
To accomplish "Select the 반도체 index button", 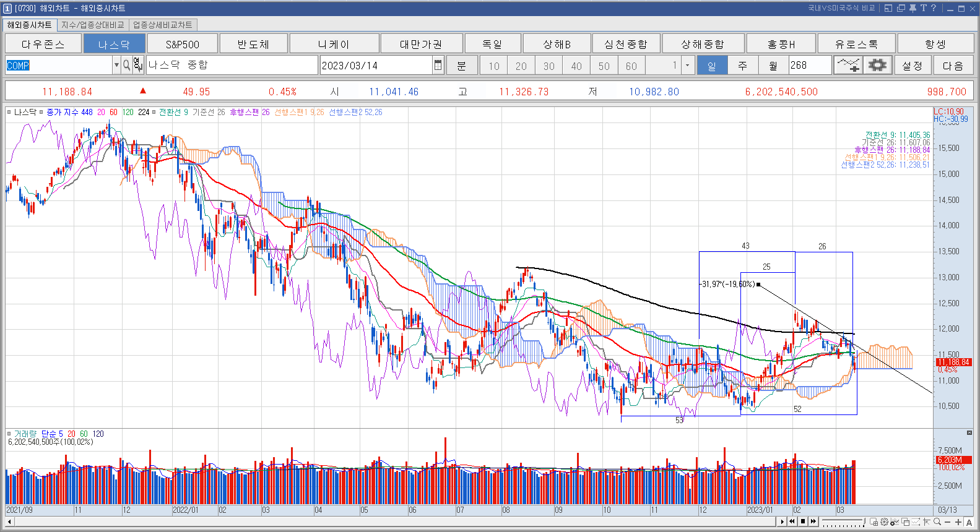I will pos(254,44).
